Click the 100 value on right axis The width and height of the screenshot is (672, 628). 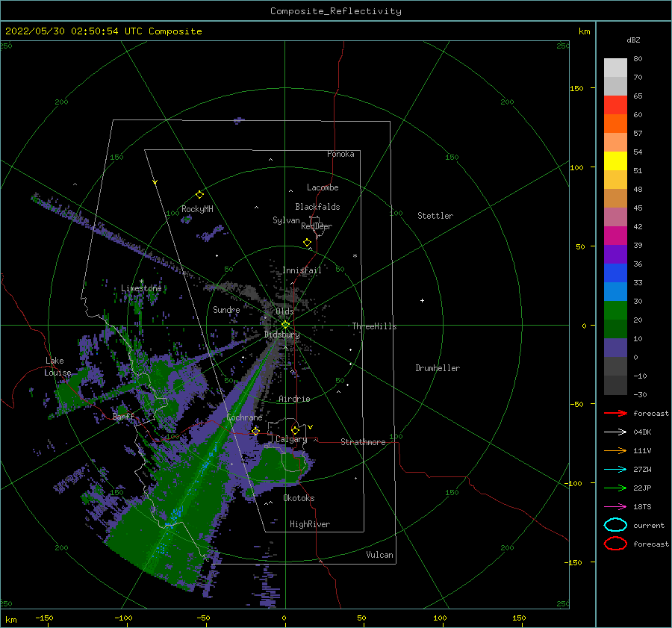[577, 167]
